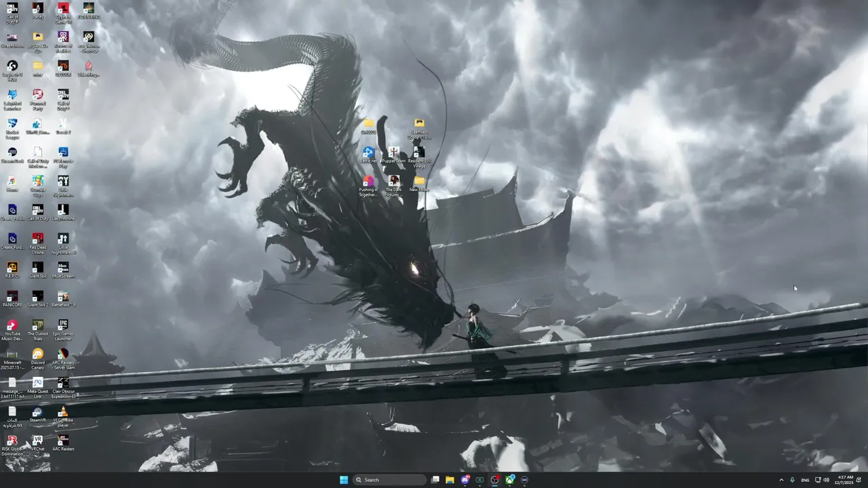The image size is (868, 488).
Task: Select the MustScream desktop icon
Action: point(63,270)
